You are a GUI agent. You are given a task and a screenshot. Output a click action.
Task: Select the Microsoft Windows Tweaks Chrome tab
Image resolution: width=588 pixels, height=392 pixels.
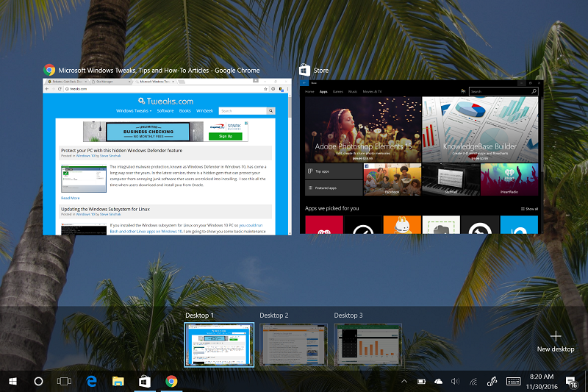point(154,82)
